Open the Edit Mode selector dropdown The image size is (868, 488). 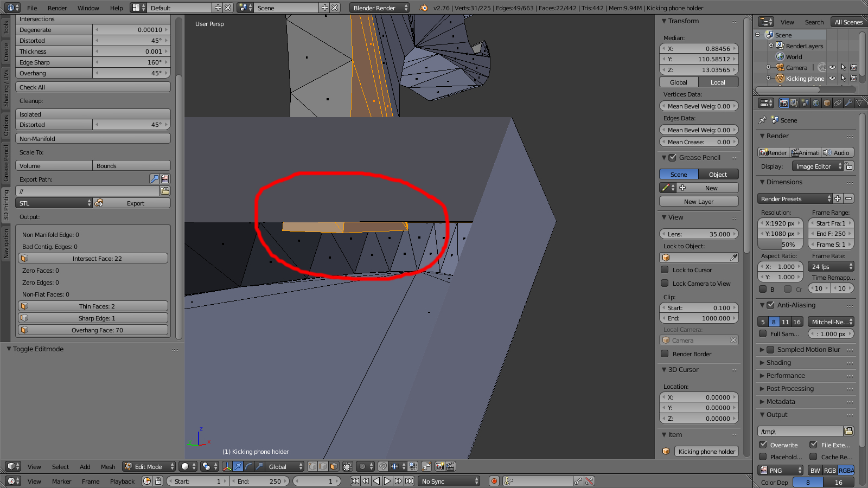[149, 466]
